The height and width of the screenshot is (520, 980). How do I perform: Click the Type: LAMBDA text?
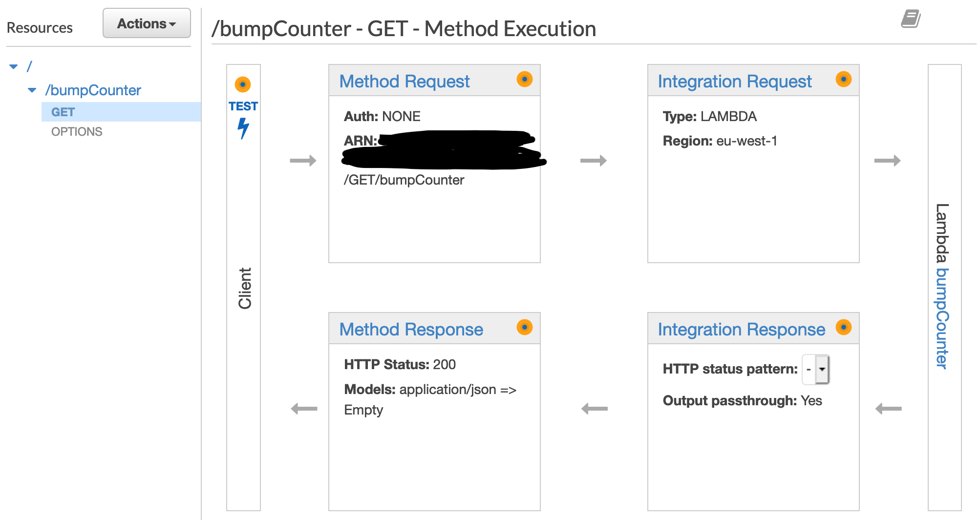[709, 116]
